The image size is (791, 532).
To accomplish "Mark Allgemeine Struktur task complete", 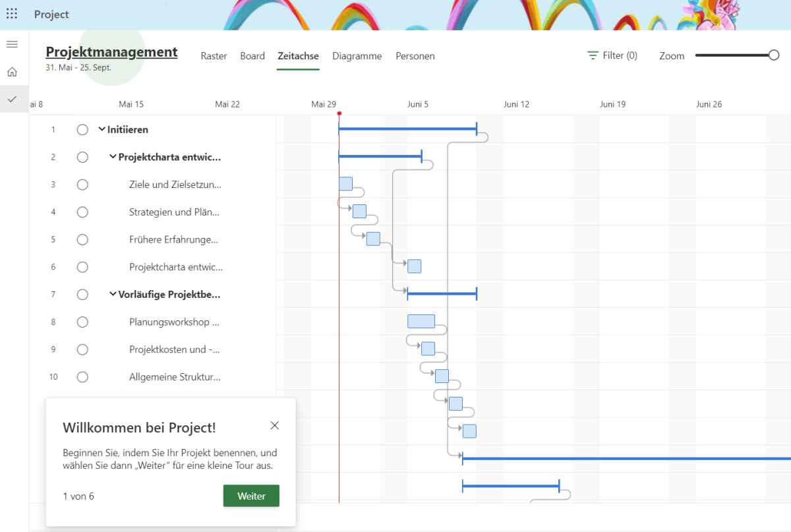I will (82, 377).
